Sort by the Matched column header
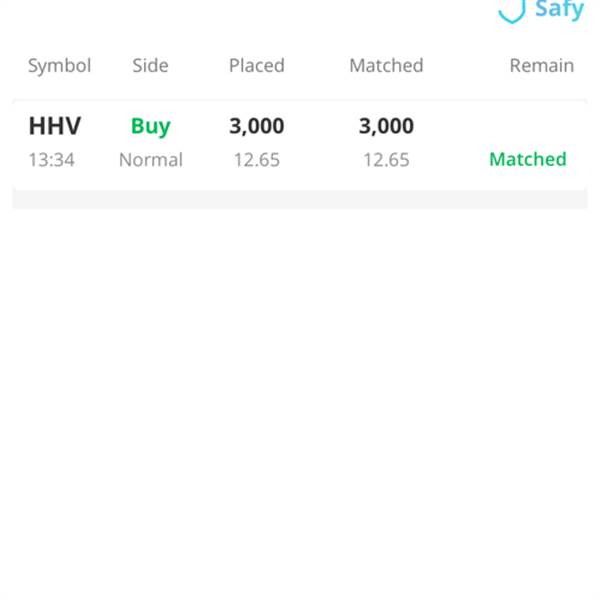Screen dimensions: 600x600 pyautogui.click(x=386, y=65)
